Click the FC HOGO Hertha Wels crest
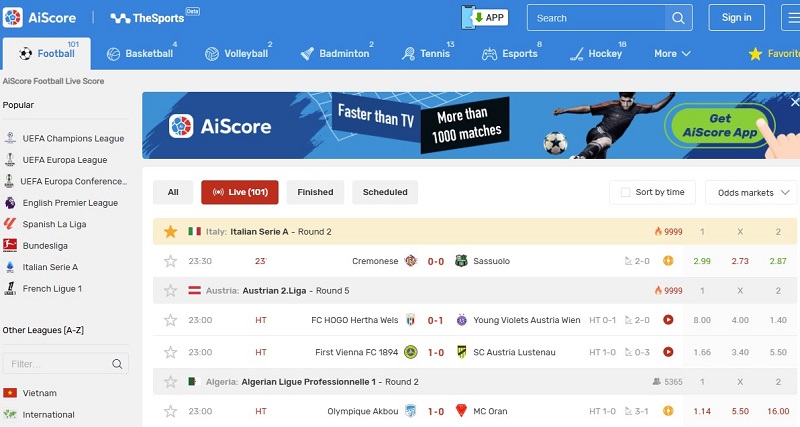This screenshot has width=800, height=427. tap(411, 320)
